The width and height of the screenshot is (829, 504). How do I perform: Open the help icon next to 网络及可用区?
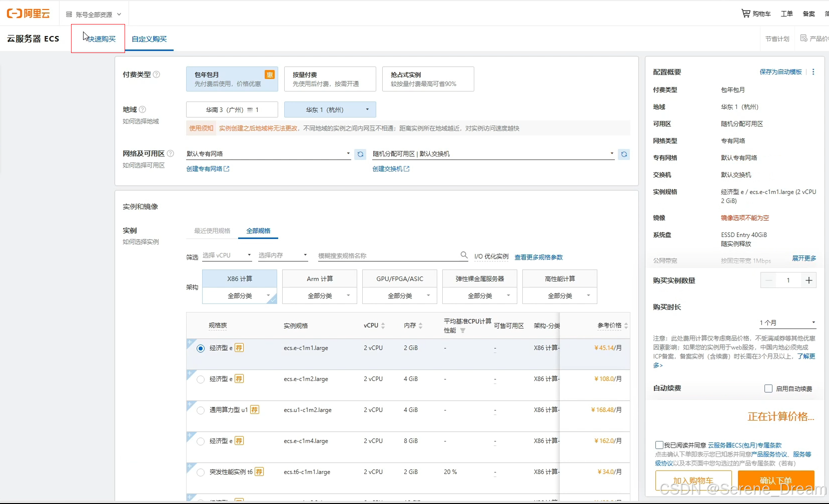pos(171,153)
